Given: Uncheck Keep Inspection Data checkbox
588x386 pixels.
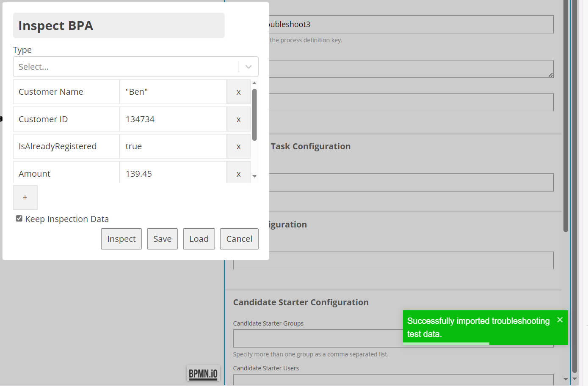Looking at the screenshot, I should click(19, 219).
